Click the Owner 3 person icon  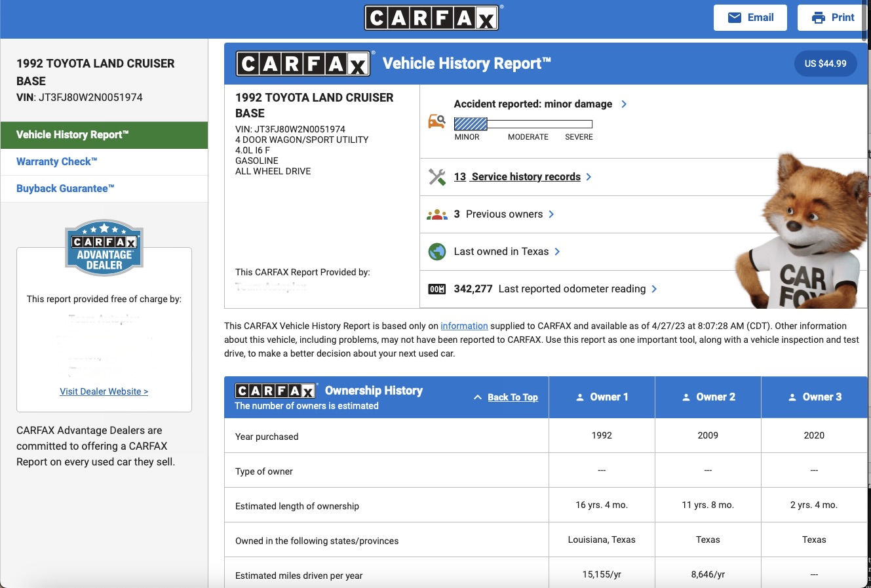pos(792,397)
